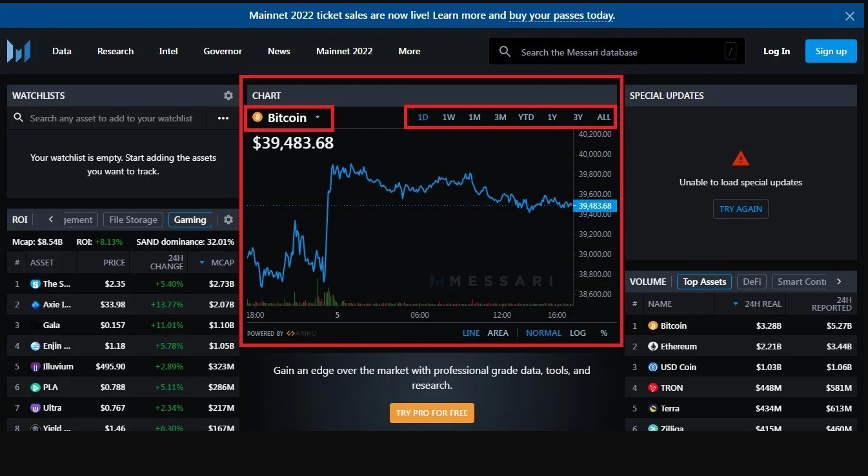This screenshot has height=476, width=868.
Task: Click the Gala asset icon
Action: tap(35, 325)
